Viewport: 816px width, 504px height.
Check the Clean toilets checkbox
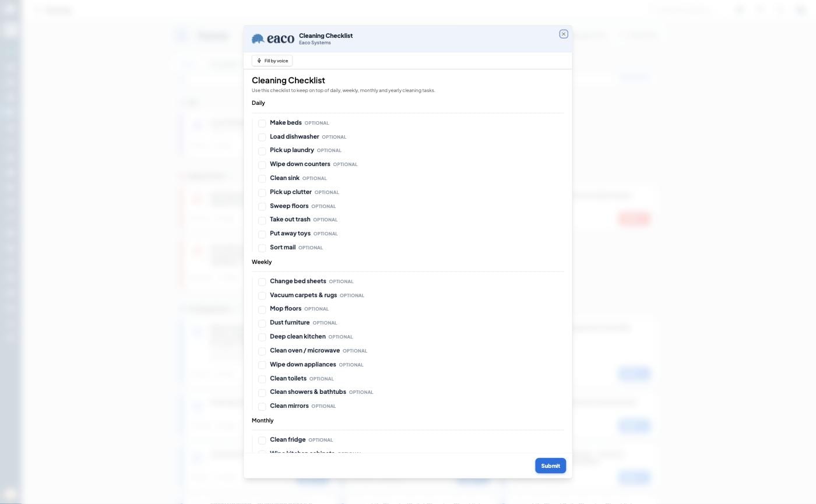262,379
